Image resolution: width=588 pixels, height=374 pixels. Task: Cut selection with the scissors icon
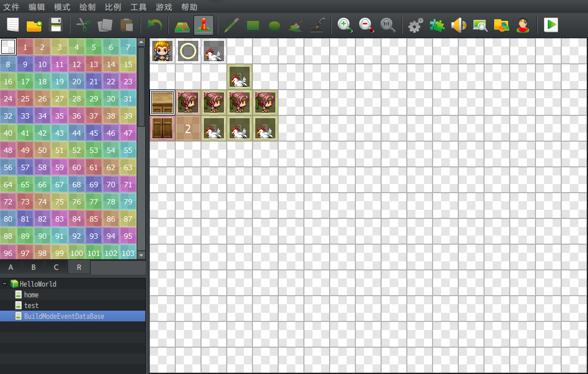[x=83, y=25]
